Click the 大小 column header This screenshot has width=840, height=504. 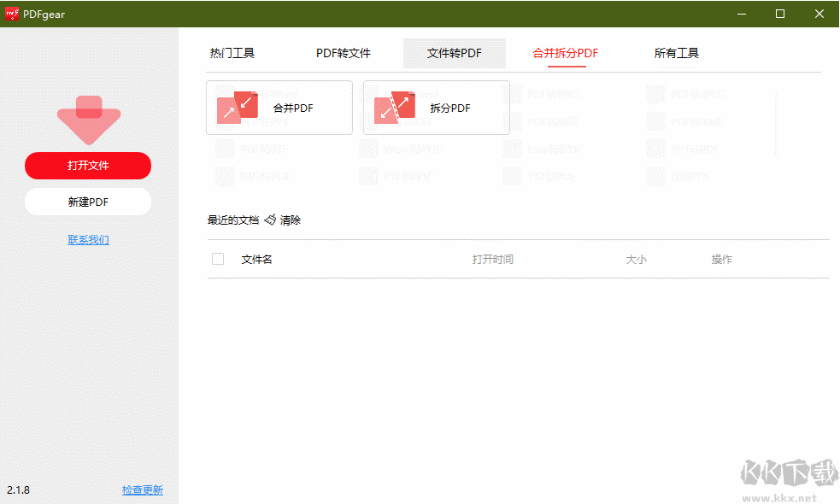coord(636,259)
